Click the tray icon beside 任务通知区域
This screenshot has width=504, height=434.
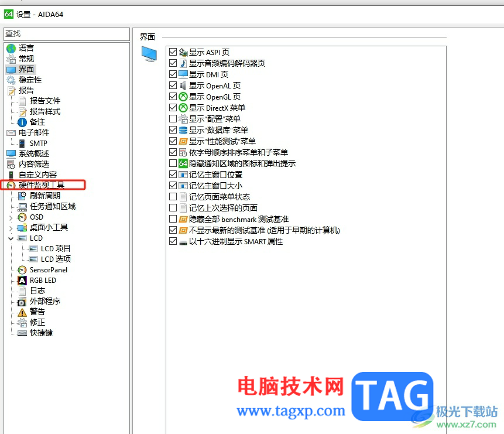pos(22,207)
